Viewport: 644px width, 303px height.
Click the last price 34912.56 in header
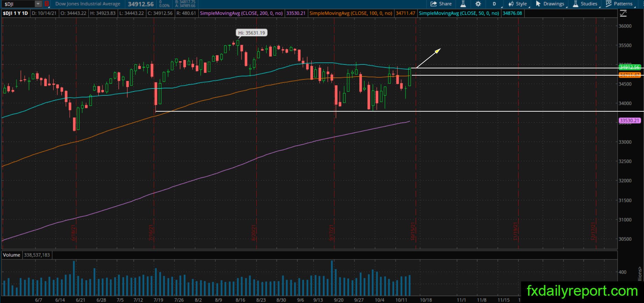click(141, 4)
